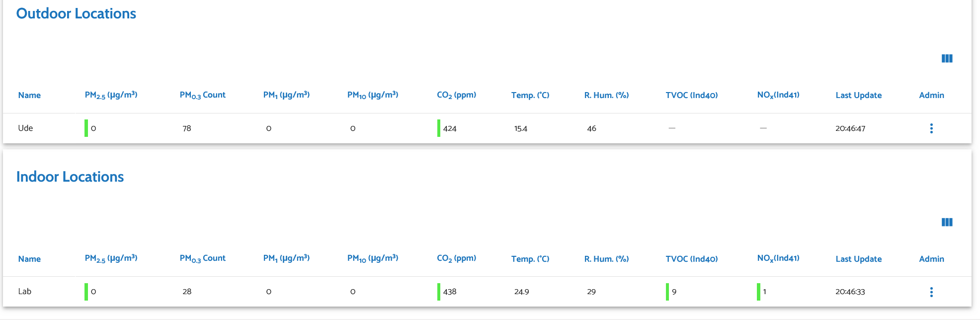Sort indoor table by Last Update header
Screen dimensions: 980x320
pos(858,259)
